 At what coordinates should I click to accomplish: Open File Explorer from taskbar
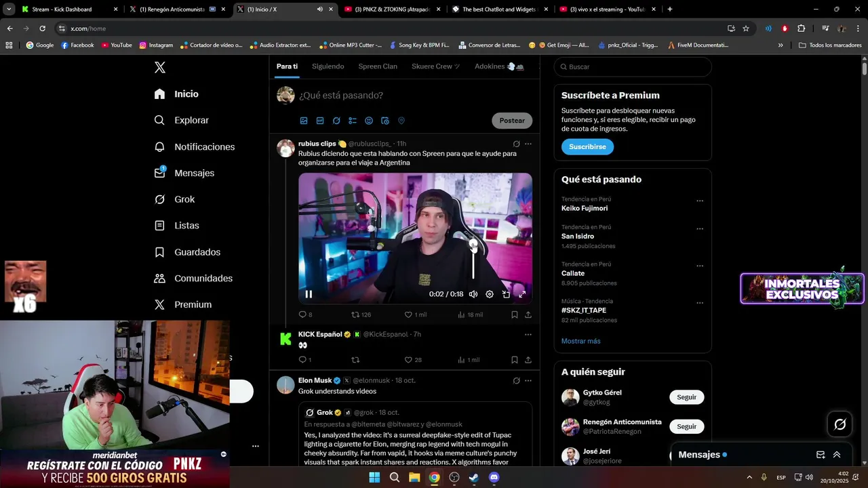tap(414, 477)
